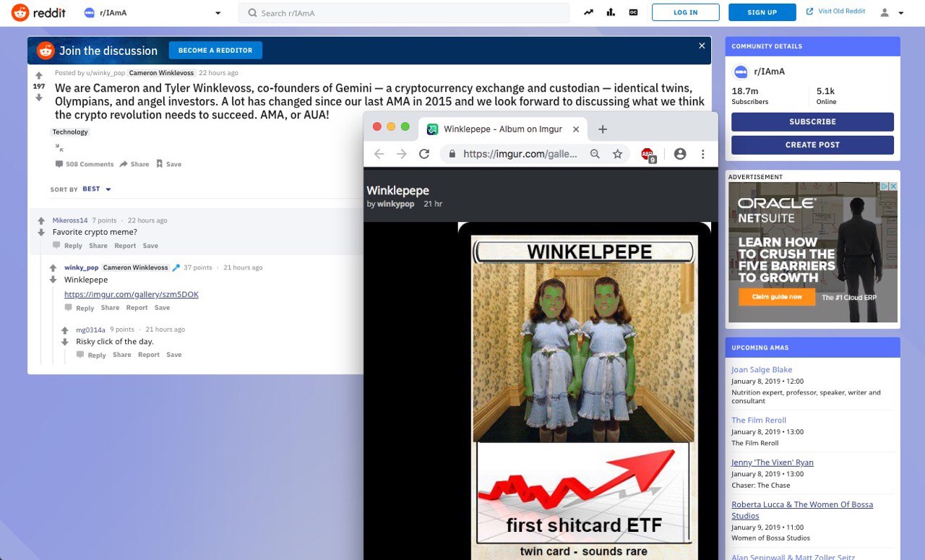Open the Chrome profile avatar icon
The height and width of the screenshot is (560, 925).
click(x=680, y=154)
